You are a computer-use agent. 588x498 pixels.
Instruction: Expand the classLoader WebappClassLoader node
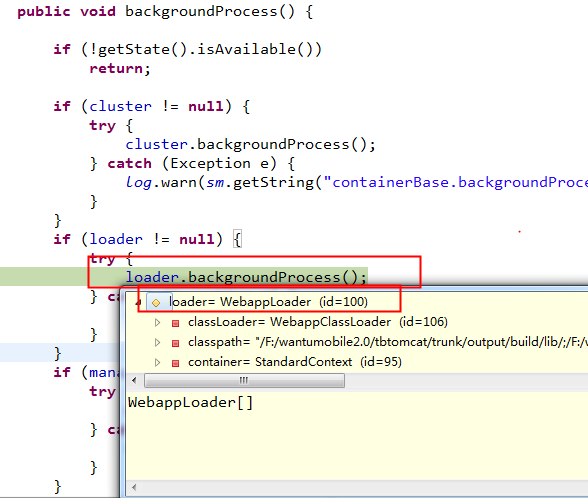coord(158,322)
